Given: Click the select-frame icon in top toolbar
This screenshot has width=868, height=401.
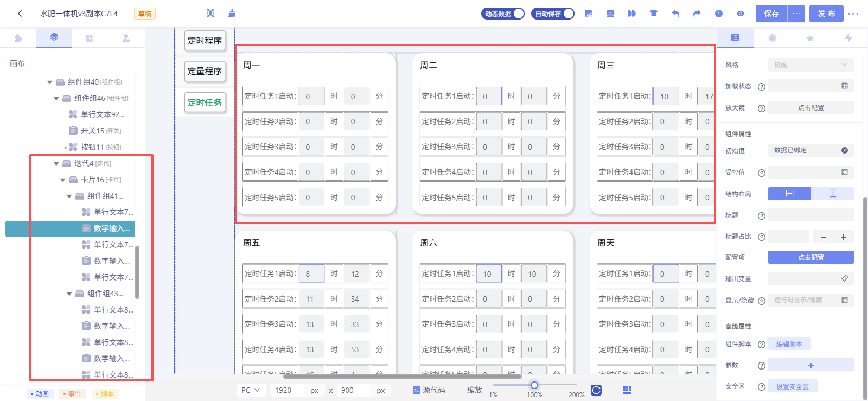Looking at the screenshot, I should pos(210,14).
